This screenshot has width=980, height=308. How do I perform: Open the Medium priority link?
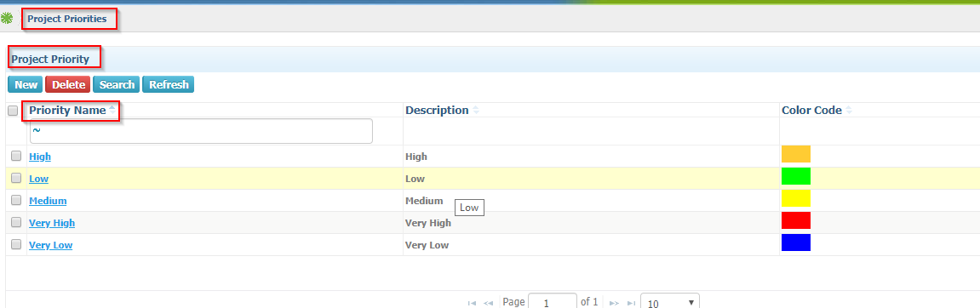49,201
